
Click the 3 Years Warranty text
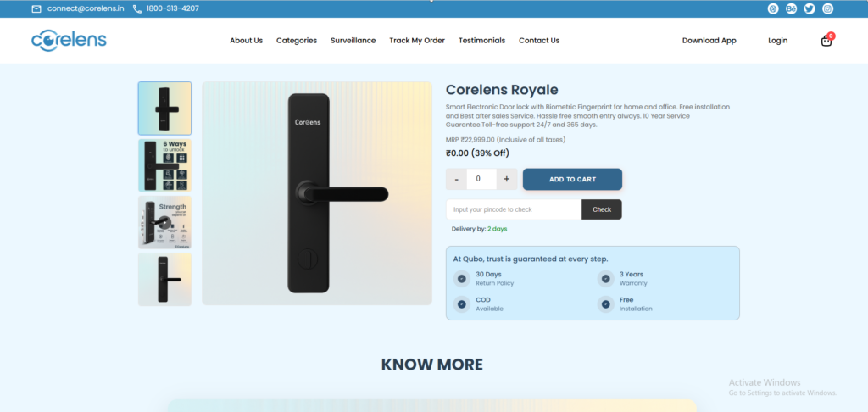(632, 279)
